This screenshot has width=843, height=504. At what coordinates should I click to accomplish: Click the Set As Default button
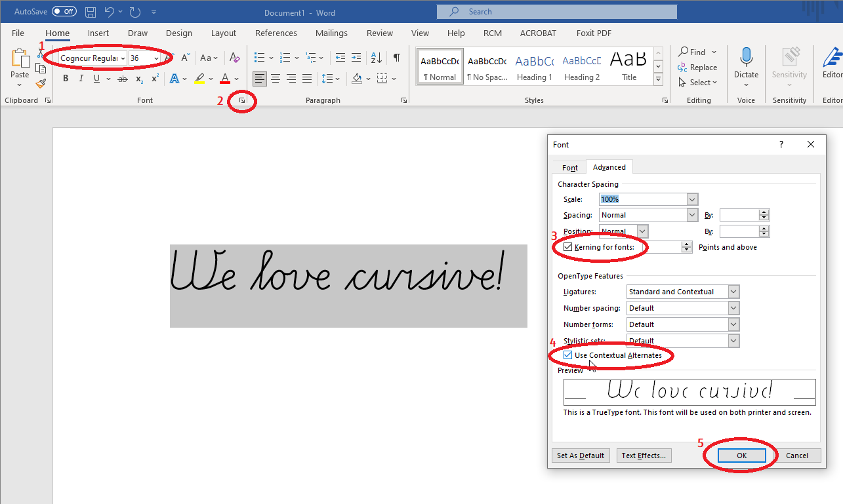[581, 456]
